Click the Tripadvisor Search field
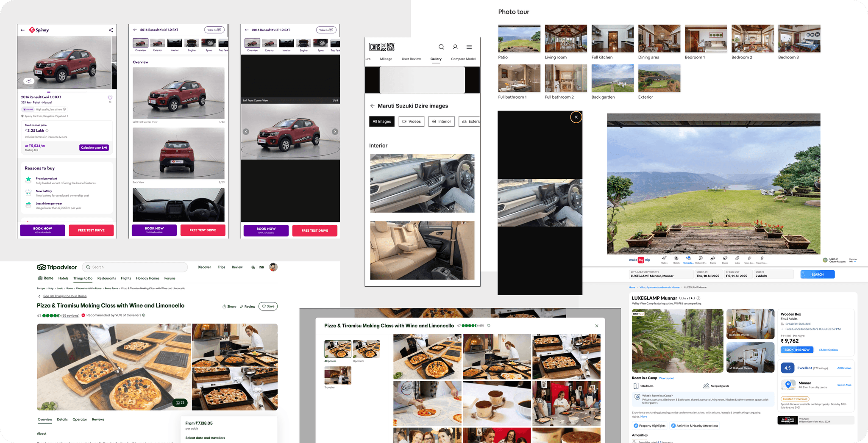The image size is (868, 443). pyautogui.click(x=135, y=267)
